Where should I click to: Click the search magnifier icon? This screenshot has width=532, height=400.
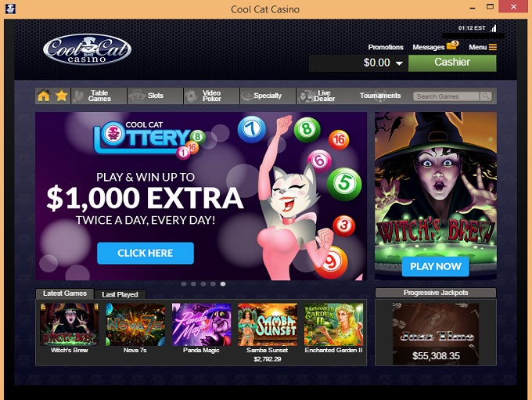(x=486, y=96)
